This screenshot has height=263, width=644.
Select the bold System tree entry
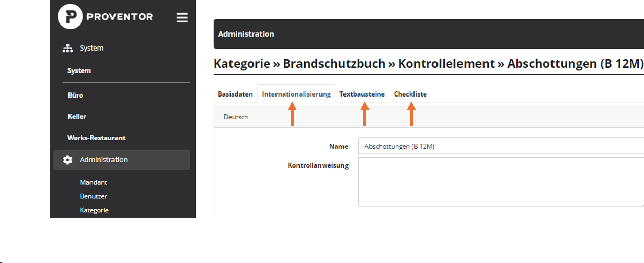[x=79, y=70]
